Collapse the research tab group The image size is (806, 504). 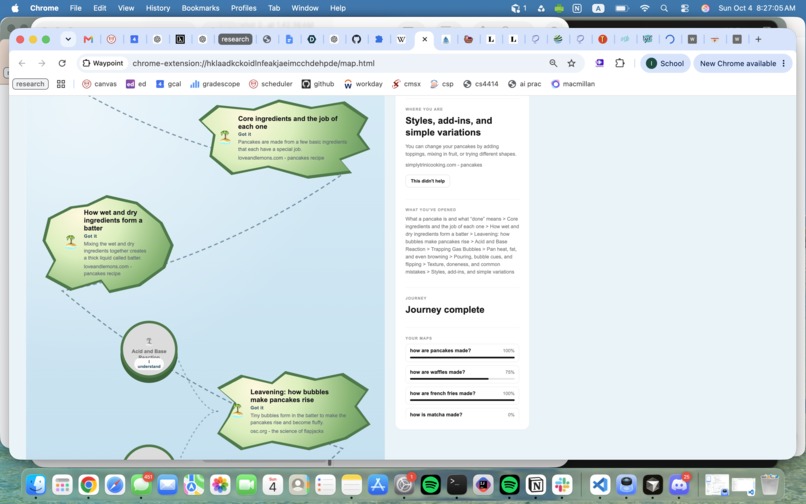(x=235, y=39)
